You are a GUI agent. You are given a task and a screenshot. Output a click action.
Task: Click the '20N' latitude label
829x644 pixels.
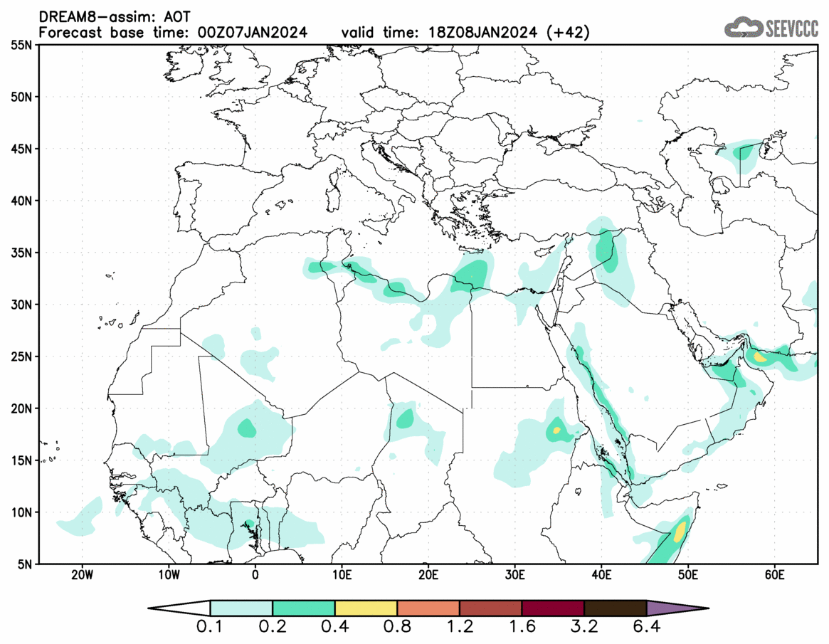point(21,408)
